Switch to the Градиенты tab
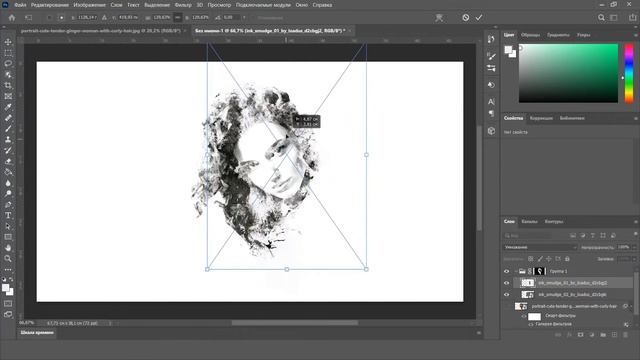 (x=558, y=35)
